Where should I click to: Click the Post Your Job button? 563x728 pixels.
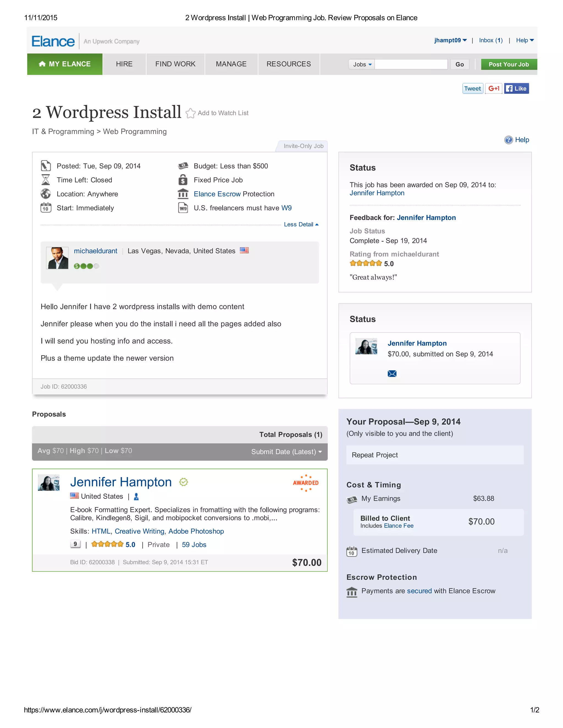pyautogui.click(x=508, y=64)
